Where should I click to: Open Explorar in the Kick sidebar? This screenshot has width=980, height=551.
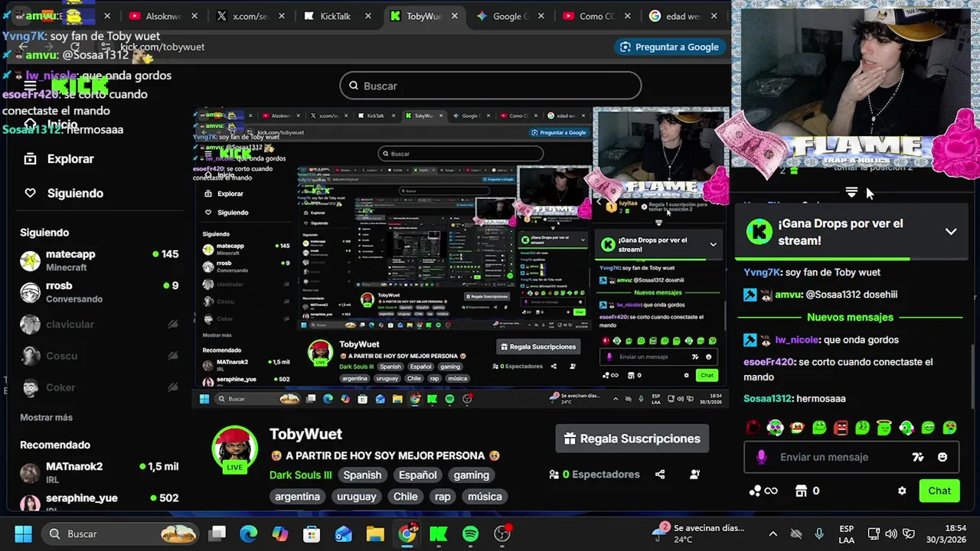[70, 158]
